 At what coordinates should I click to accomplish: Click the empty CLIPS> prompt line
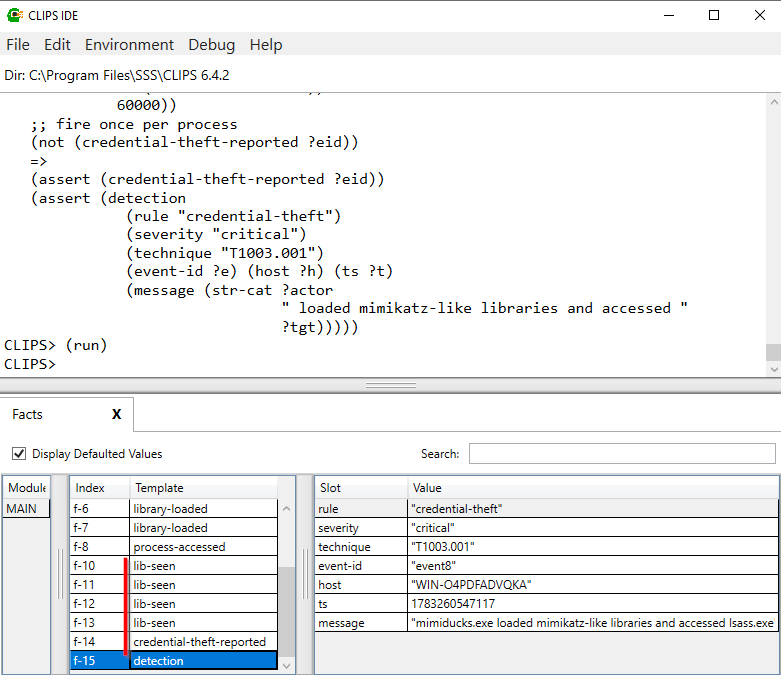(x=30, y=364)
